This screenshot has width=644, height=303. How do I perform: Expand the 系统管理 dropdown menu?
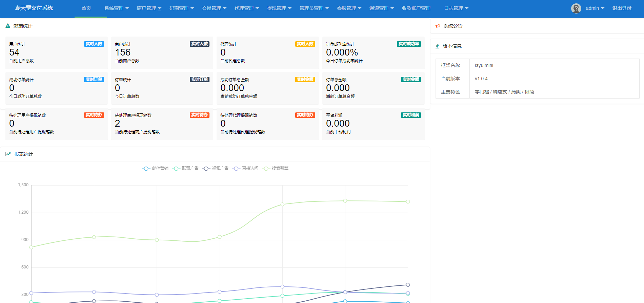coord(116,8)
